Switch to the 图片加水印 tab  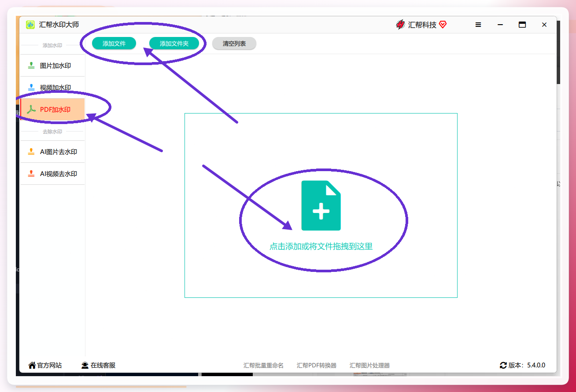click(52, 66)
